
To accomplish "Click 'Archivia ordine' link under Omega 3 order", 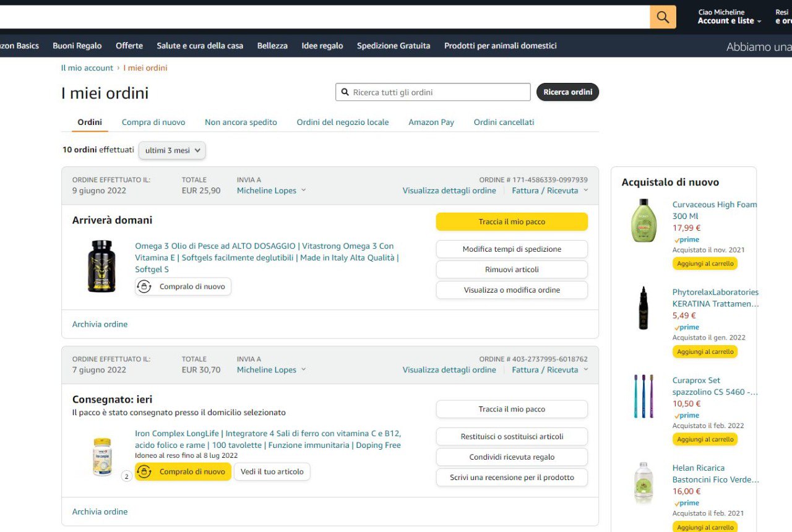I will (x=100, y=324).
